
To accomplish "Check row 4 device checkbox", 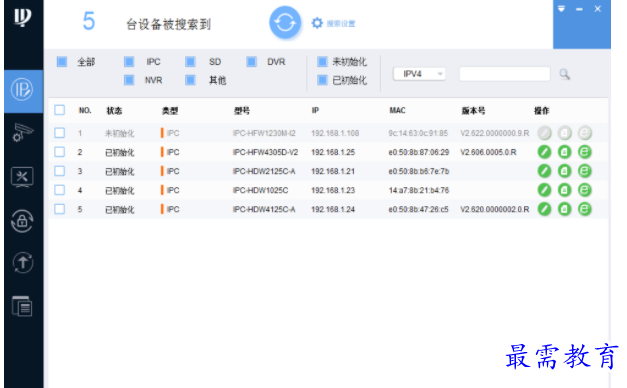I will (x=60, y=190).
